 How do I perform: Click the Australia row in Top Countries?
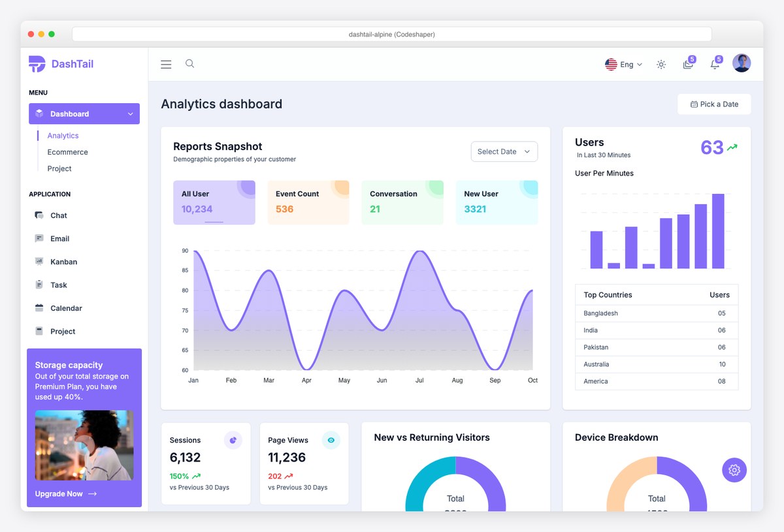tap(657, 364)
